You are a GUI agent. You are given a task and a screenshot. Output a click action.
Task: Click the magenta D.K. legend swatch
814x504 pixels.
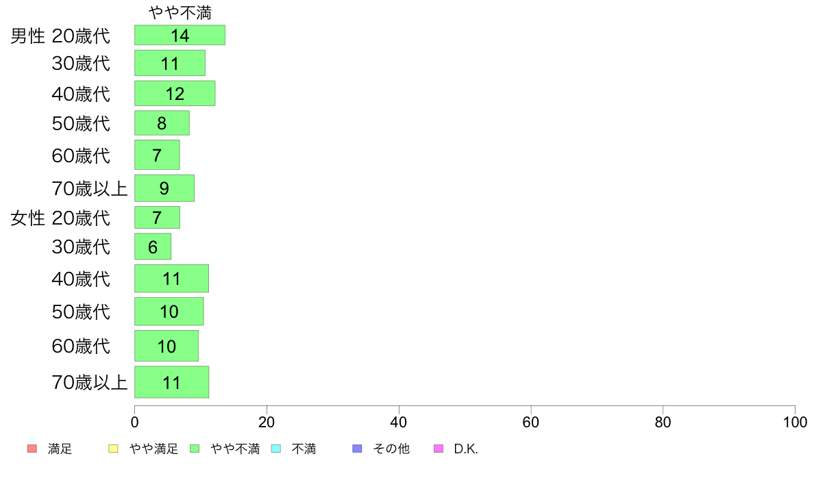(439, 449)
